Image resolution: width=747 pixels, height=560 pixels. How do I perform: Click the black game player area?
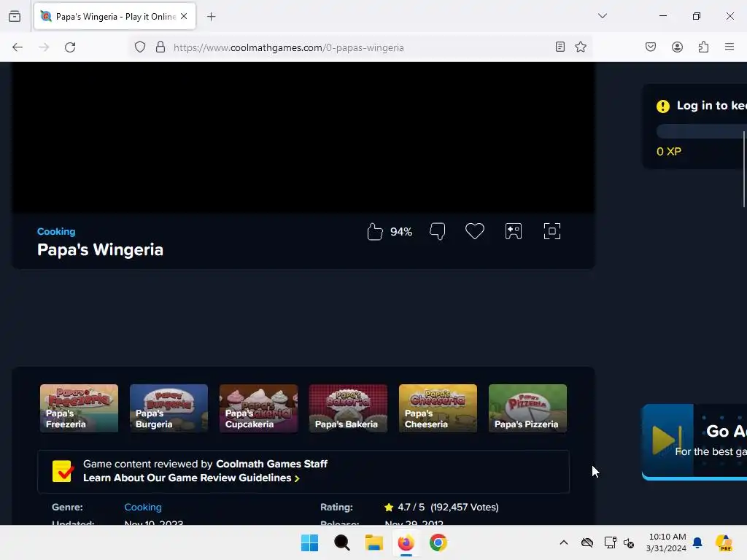pos(303,137)
